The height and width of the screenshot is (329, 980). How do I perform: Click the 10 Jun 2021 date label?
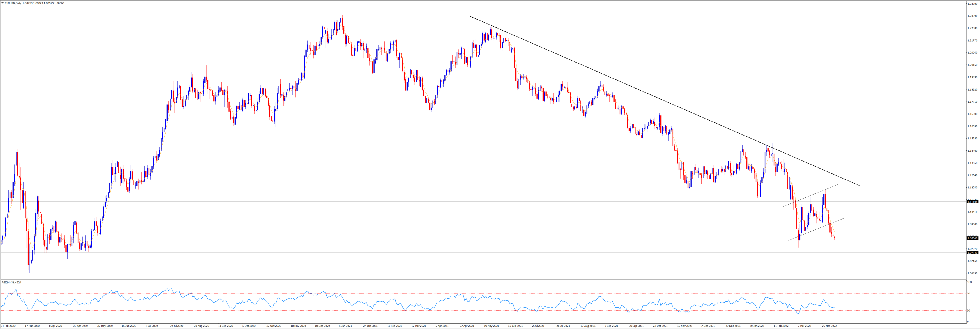coord(515,326)
